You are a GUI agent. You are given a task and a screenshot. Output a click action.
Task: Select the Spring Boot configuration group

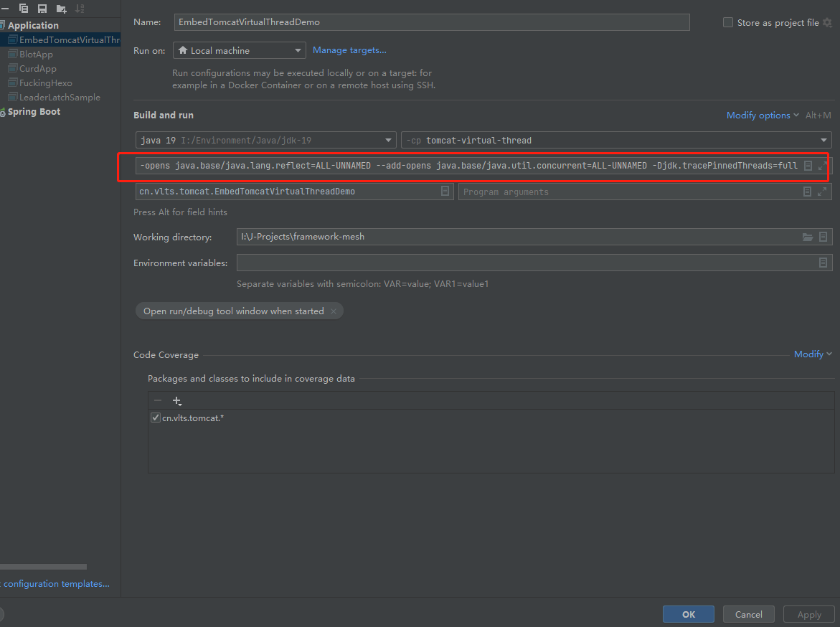pos(34,112)
